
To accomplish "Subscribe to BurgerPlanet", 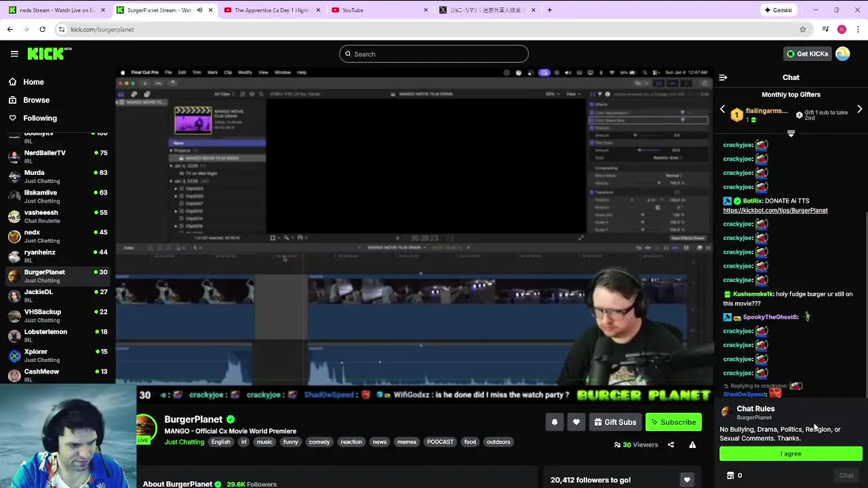I will click(x=673, y=422).
